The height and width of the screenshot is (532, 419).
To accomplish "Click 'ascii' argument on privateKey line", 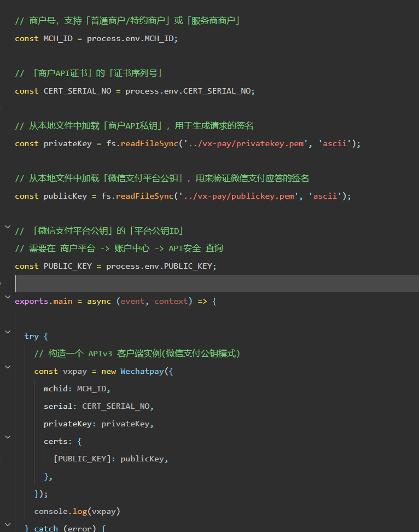I will 335,144.
